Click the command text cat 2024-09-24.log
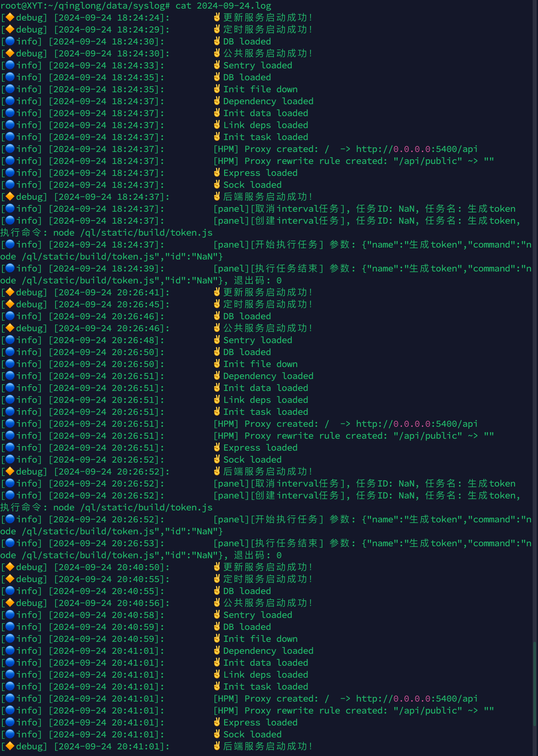 [223, 6]
